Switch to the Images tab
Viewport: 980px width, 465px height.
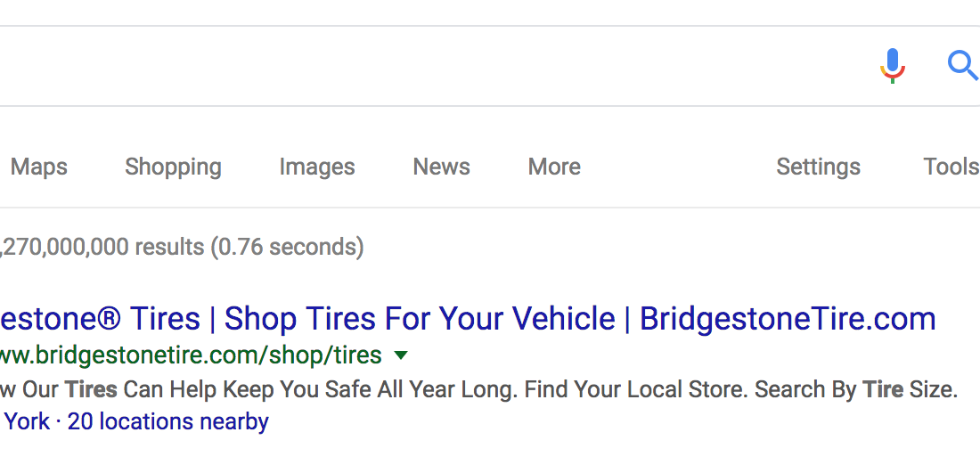click(x=317, y=167)
